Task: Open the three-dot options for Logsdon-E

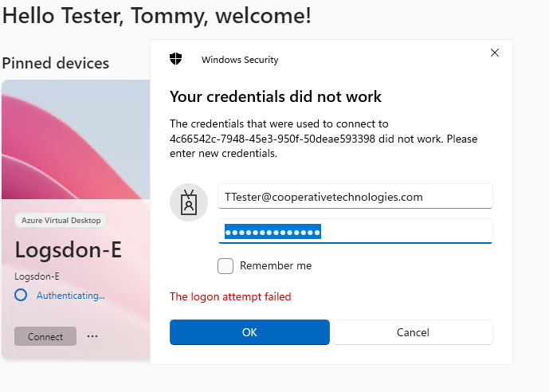Action: pos(92,336)
